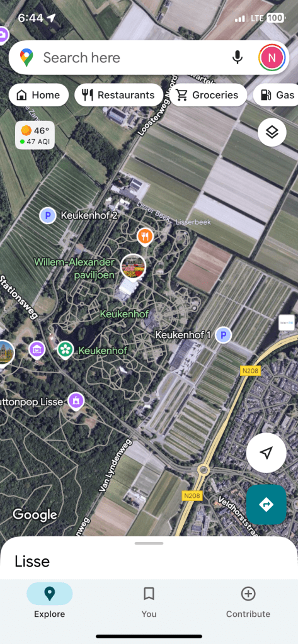The image size is (298, 644).
Task: Select the purple castle marker near Lisse
Action: [76, 401]
